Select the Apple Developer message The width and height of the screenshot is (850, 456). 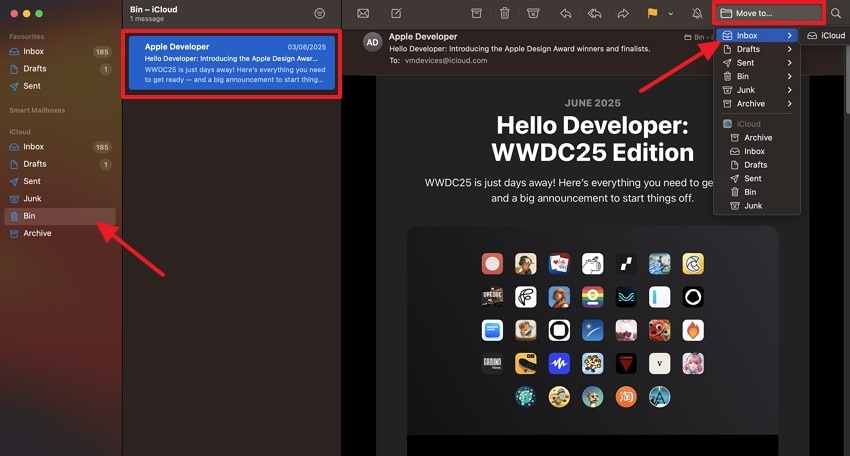231,63
